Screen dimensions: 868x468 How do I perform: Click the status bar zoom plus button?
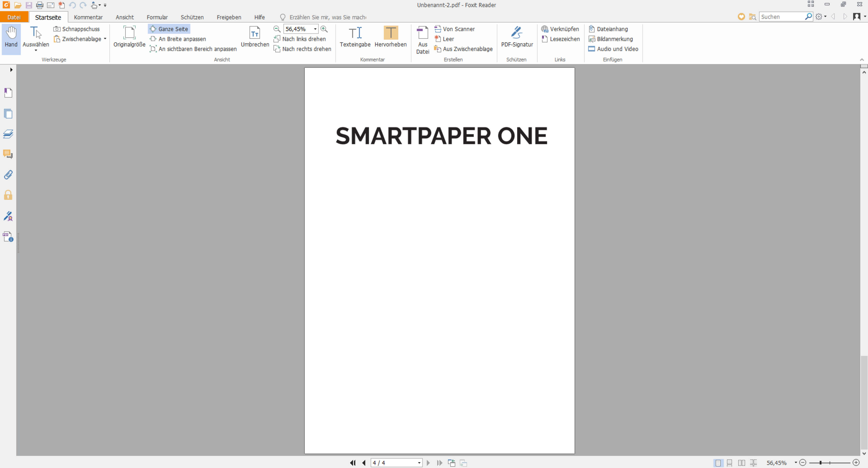pyautogui.click(x=856, y=463)
